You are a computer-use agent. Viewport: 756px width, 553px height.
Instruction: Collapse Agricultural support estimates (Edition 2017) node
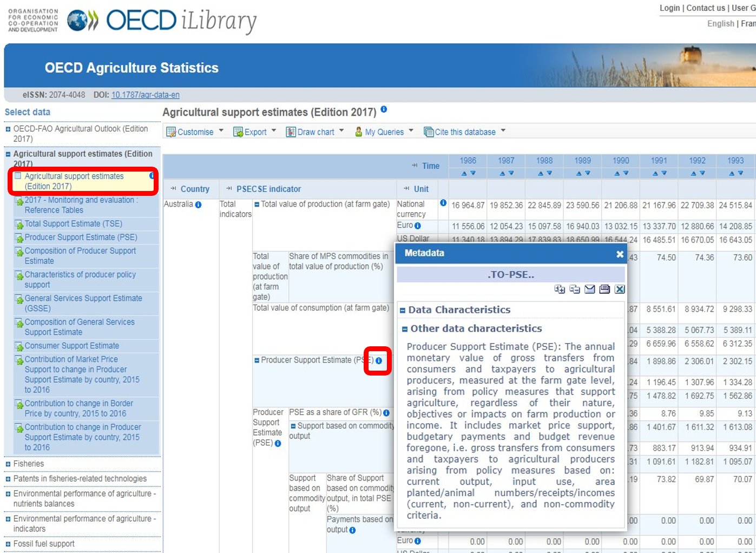pyautogui.click(x=8, y=154)
